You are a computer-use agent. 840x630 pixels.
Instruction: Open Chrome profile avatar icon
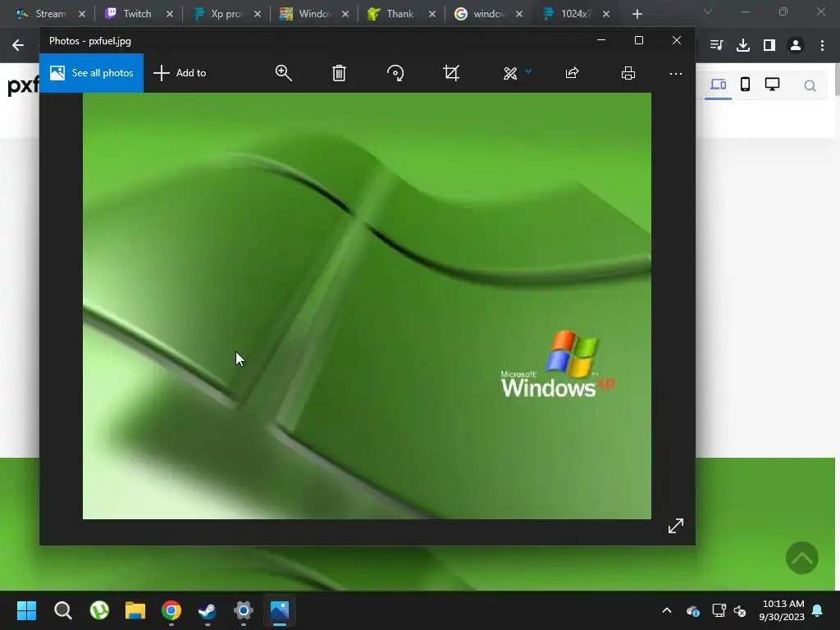point(796,45)
